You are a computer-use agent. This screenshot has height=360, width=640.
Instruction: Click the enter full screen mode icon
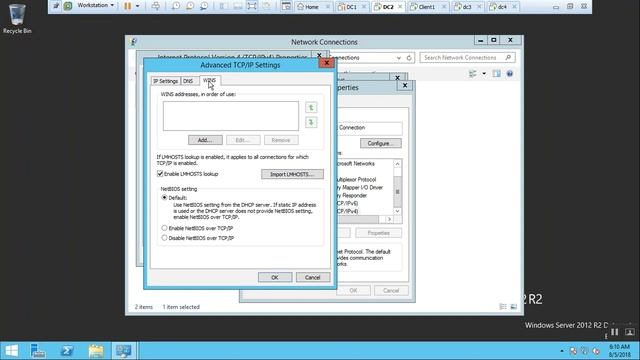pyautogui.click(x=252, y=6)
